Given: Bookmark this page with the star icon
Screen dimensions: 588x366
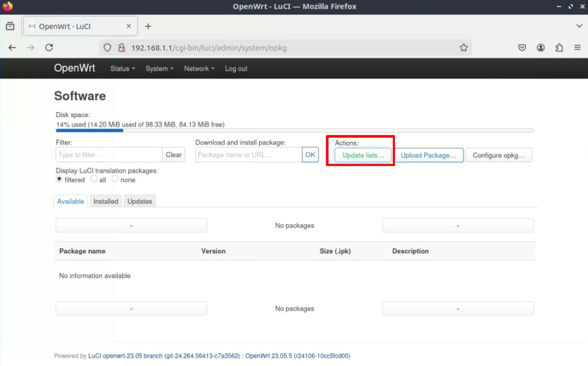Looking at the screenshot, I should (463, 48).
